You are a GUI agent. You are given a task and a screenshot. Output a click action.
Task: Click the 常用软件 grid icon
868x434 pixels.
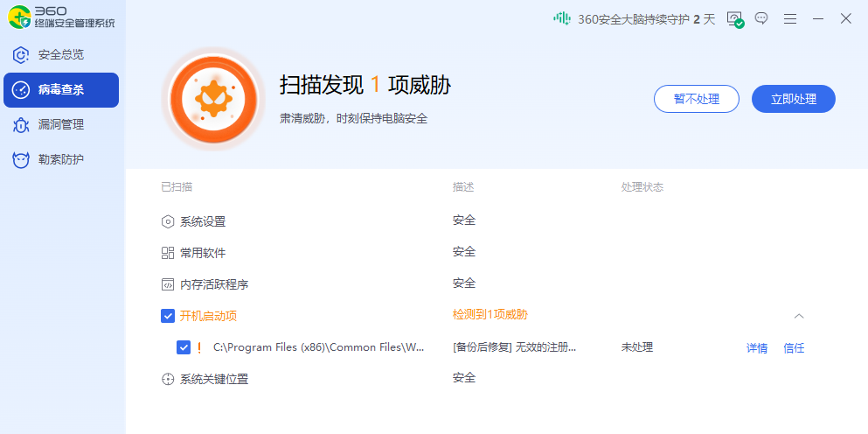click(x=168, y=253)
